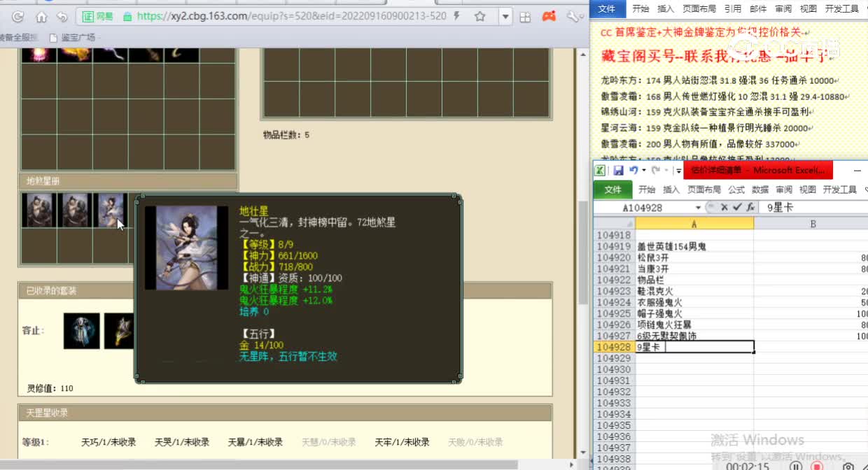Click the lightning speed-mode icon in address bar

pyautogui.click(x=456, y=16)
